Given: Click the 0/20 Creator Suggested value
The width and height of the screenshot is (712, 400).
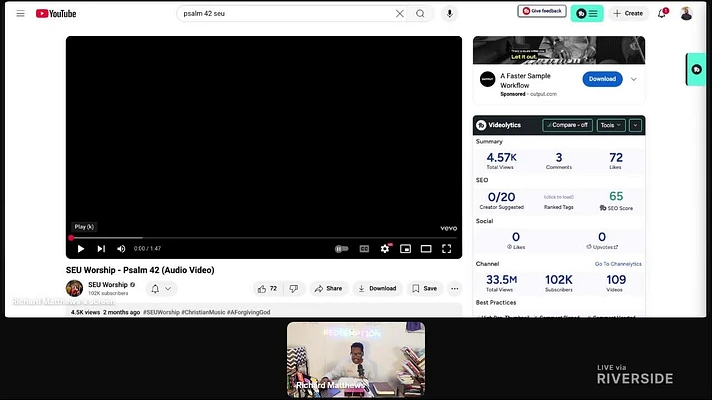Looking at the screenshot, I should (x=501, y=197).
